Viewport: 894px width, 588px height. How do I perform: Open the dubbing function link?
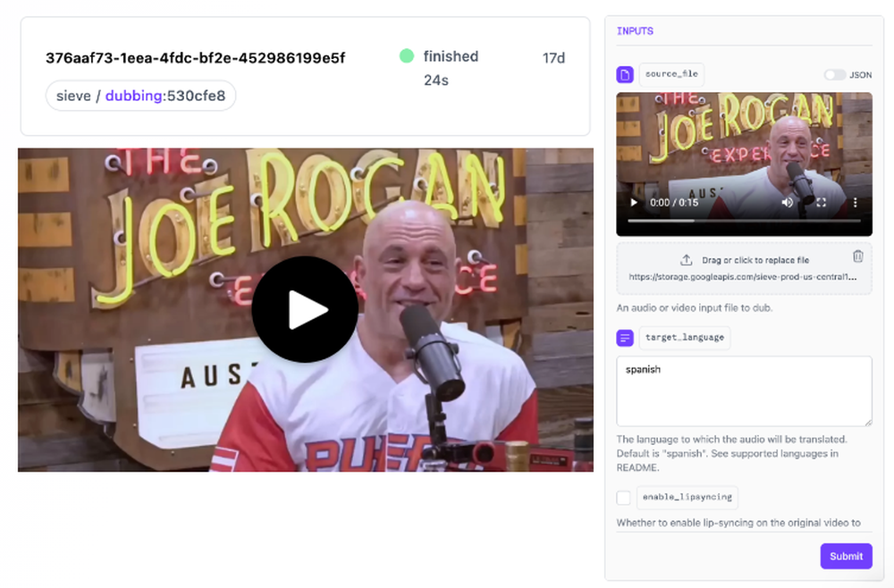point(134,96)
